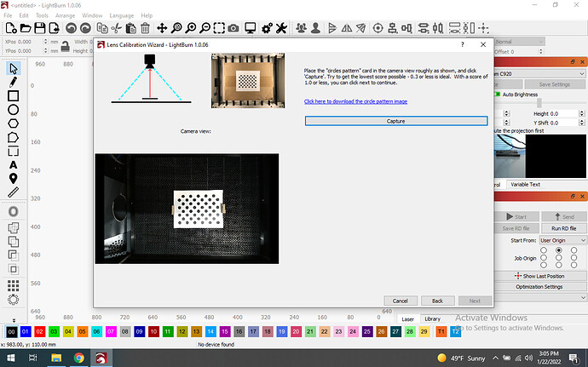Open Optimization Settings

coord(539,287)
